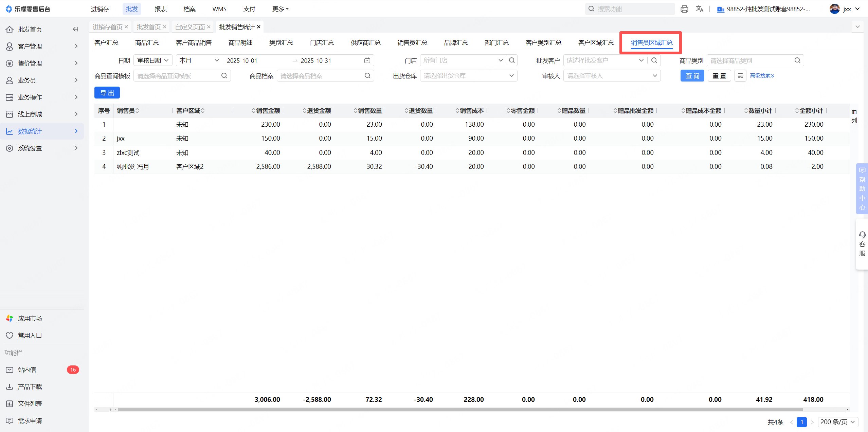Collapse the left sidebar arrow icon
Image resolution: width=868 pixels, height=432 pixels.
point(75,30)
